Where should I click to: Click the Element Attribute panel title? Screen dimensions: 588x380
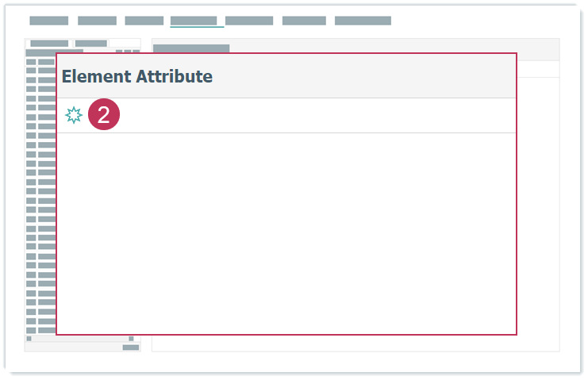coord(137,76)
